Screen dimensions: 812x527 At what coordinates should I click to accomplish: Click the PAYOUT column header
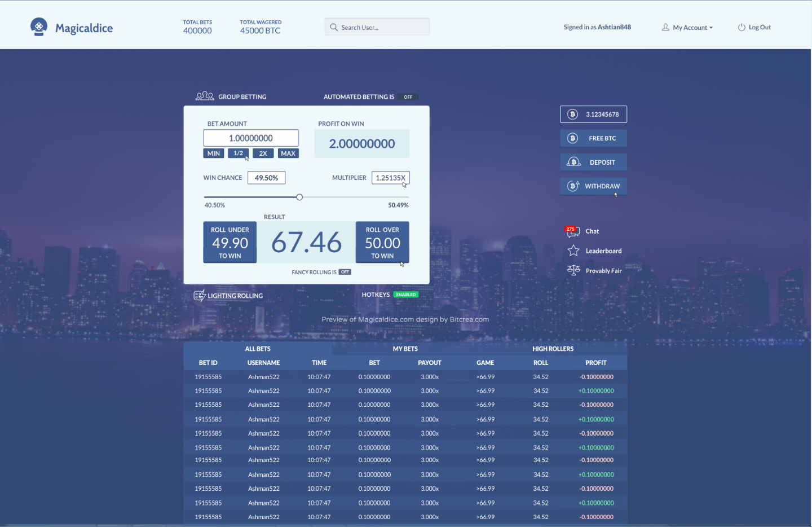[x=430, y=363]
